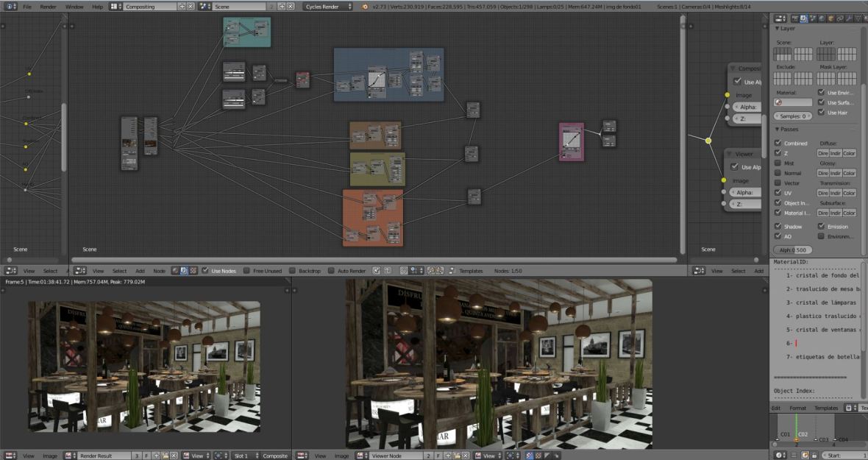The image size is (868, 460).
Task: Open the Render menu
Action: pos(48,6)
